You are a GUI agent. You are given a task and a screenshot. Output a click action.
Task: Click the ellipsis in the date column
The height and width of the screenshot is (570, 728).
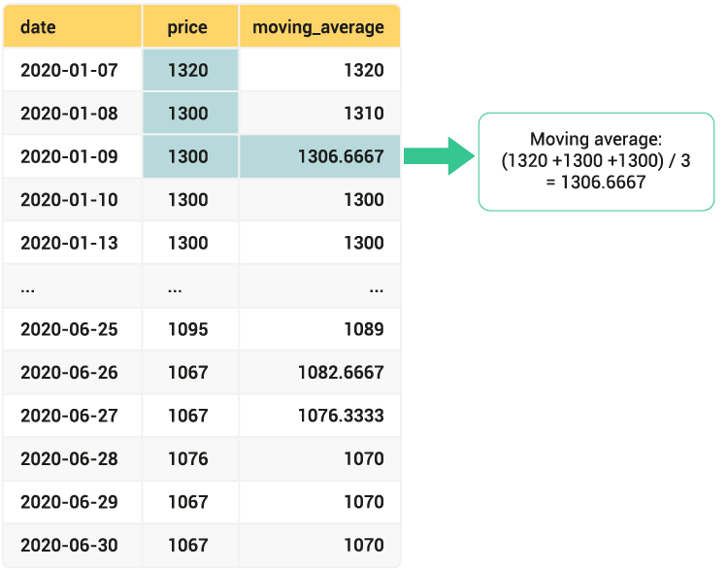pos(27,290)
